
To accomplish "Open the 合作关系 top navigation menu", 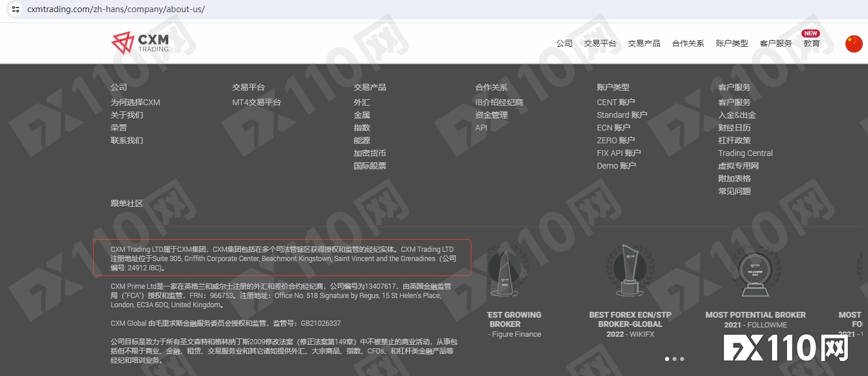I will pyautogui.click(x=688, y=43).
